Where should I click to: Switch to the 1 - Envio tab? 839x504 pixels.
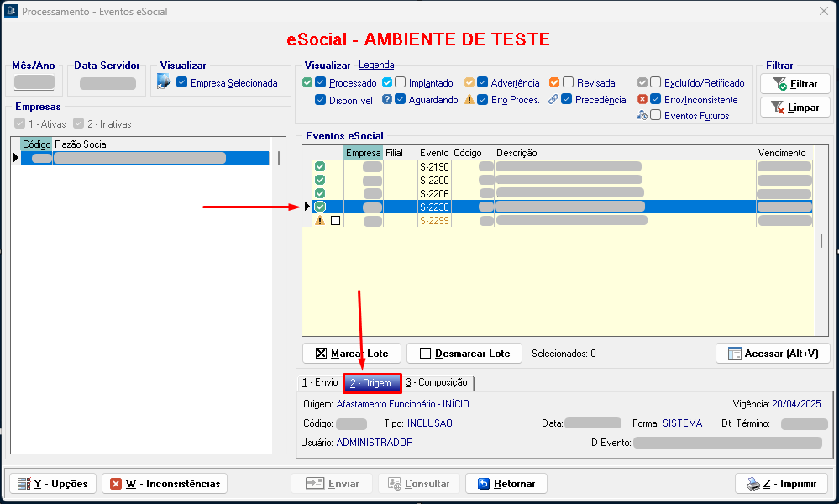point(320,382)
